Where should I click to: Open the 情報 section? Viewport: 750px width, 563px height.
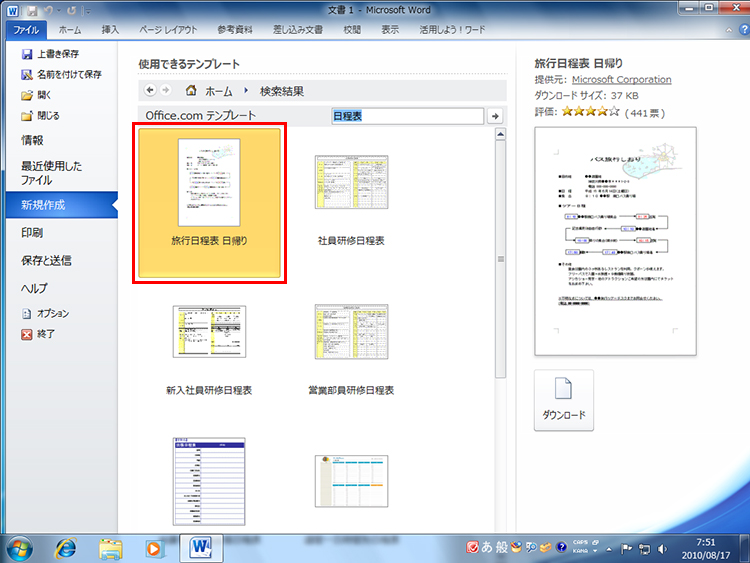(32, 140)
